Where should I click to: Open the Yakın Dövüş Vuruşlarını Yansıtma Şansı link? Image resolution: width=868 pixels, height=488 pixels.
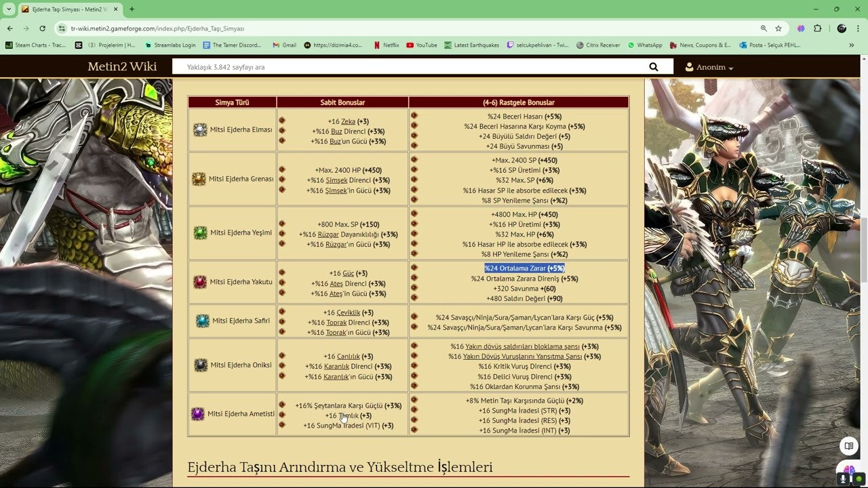click(522, 357)
